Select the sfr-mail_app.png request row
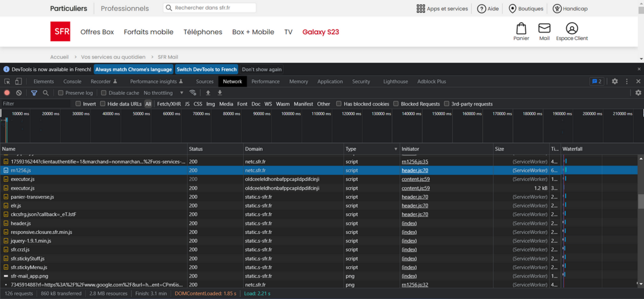Image resolution: width=644 pixels, height=299 pixels. pos(319,276)
